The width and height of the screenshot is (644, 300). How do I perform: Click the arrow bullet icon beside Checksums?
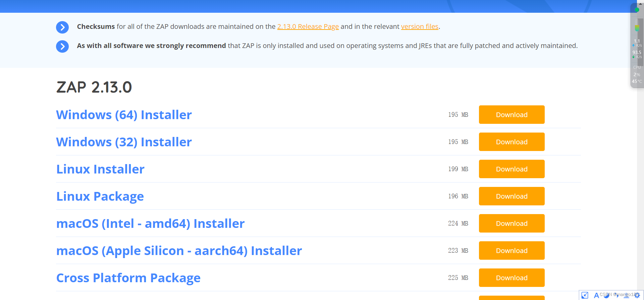(x=62, y=27)
